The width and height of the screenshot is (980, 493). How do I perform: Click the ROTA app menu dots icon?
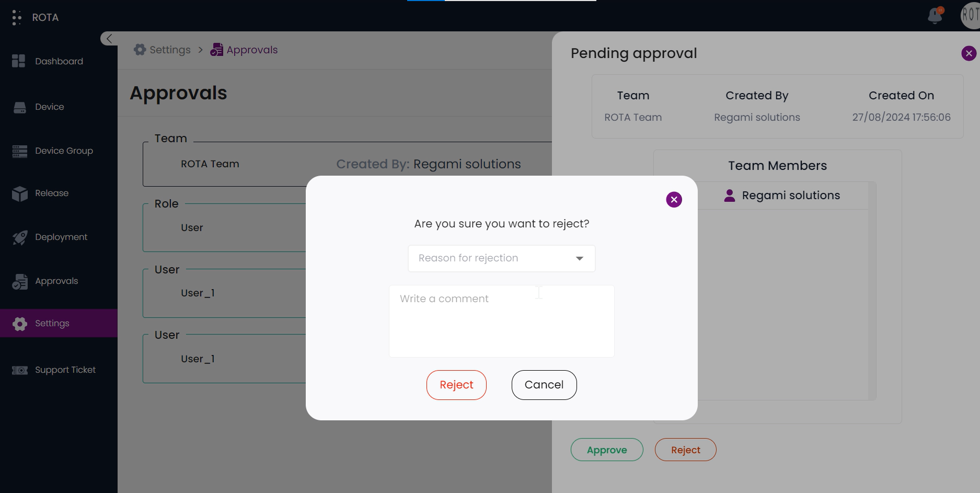click(17, 17)
